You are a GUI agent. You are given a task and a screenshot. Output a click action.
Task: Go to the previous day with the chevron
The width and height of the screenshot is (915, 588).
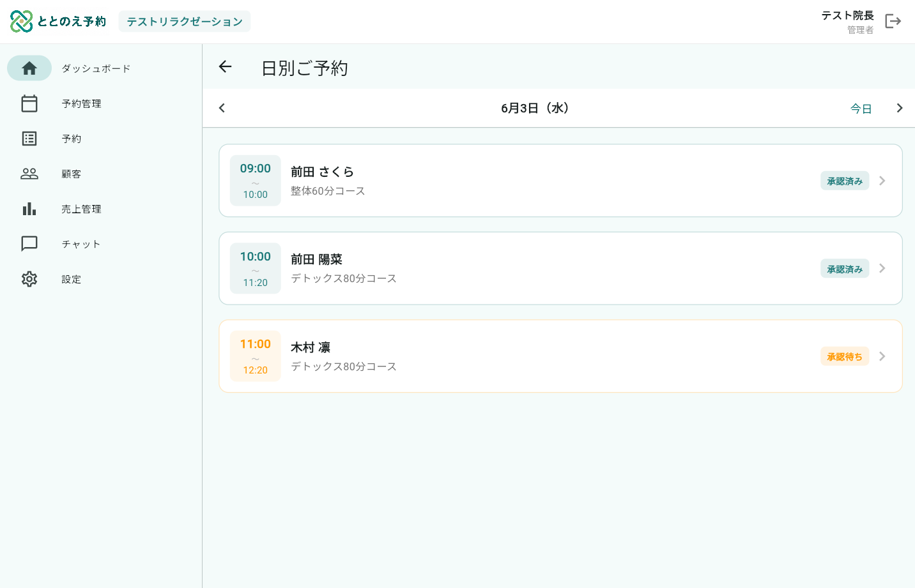[222, 108]
